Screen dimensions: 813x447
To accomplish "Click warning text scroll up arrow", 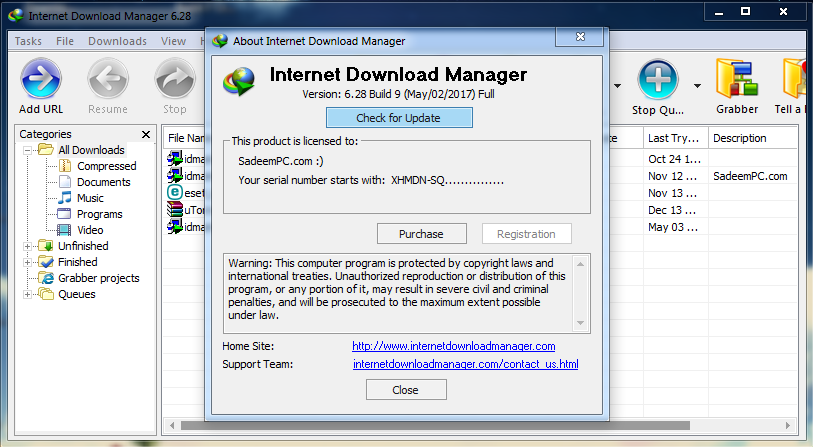I will pyautogui.click(x=580, y=264).
